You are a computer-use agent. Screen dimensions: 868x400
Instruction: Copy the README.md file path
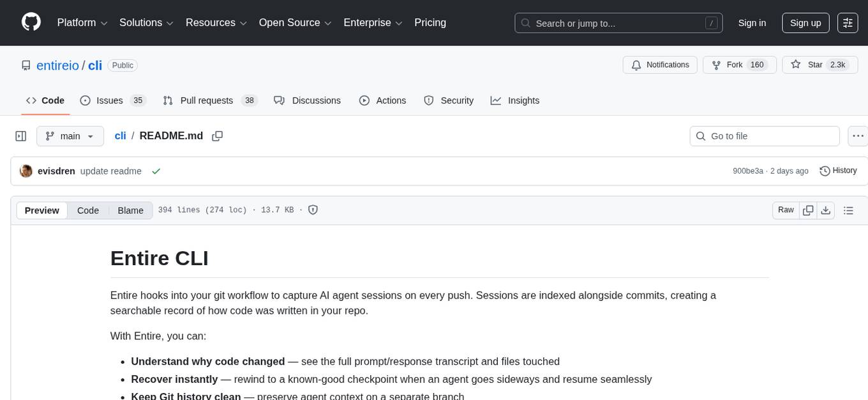(218, 136)
